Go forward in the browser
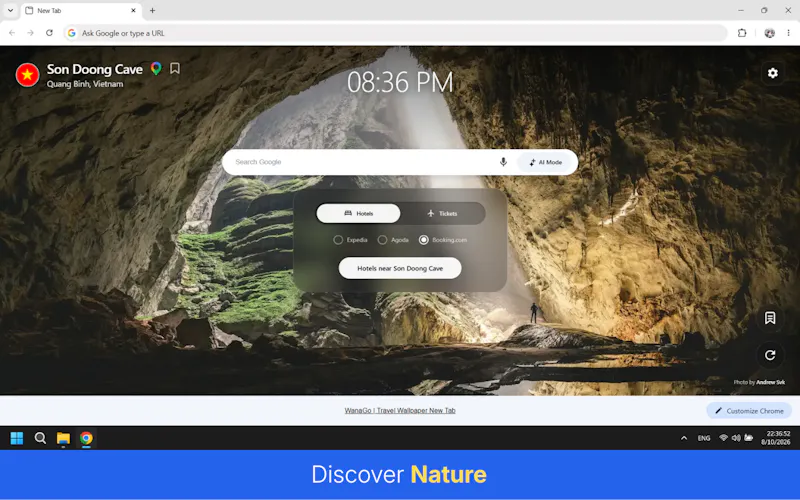This screenshot has width=800, height=500. 31,33
